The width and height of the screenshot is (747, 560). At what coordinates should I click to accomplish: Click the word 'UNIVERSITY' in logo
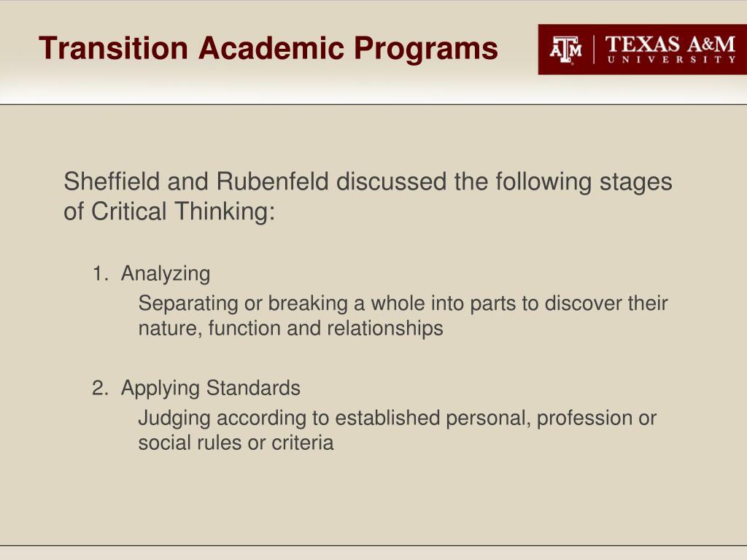(671, 60)
